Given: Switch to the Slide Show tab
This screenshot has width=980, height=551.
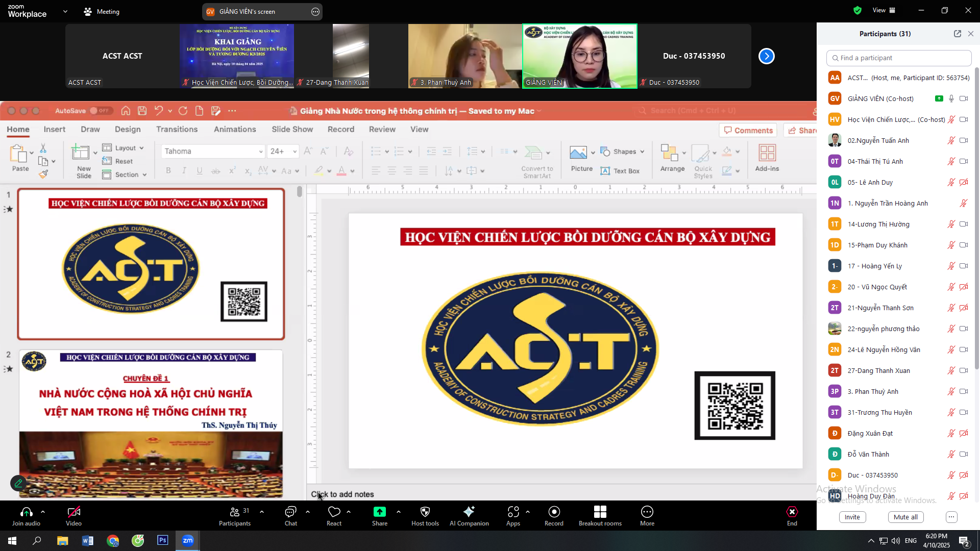Looking at the screenshot, I should pos(292,130).
